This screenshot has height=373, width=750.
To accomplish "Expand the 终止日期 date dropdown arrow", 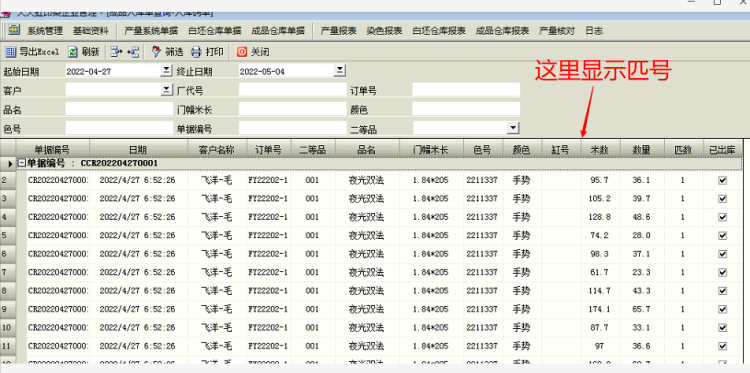I will (x=339, y=71).
